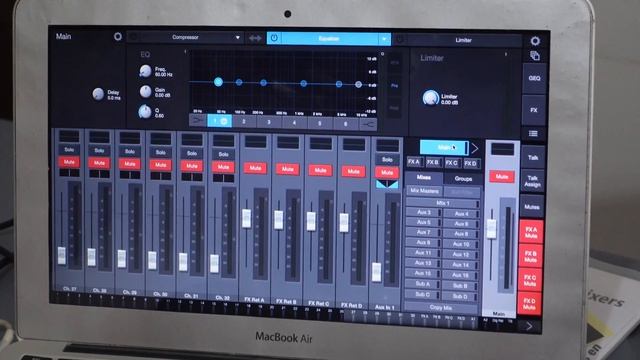Viewport: 640px width, 360px height.
Task: Open Talk Assign
Action: [x=532, y=181]
